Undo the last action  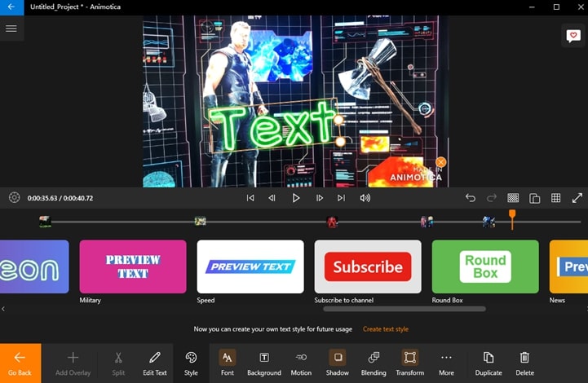point(471,197)
